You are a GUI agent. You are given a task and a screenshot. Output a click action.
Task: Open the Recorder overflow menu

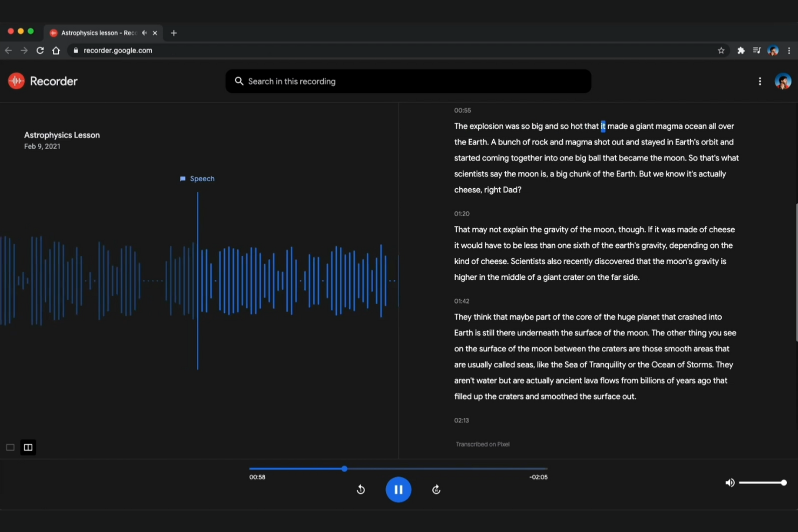tap(760, 81)
